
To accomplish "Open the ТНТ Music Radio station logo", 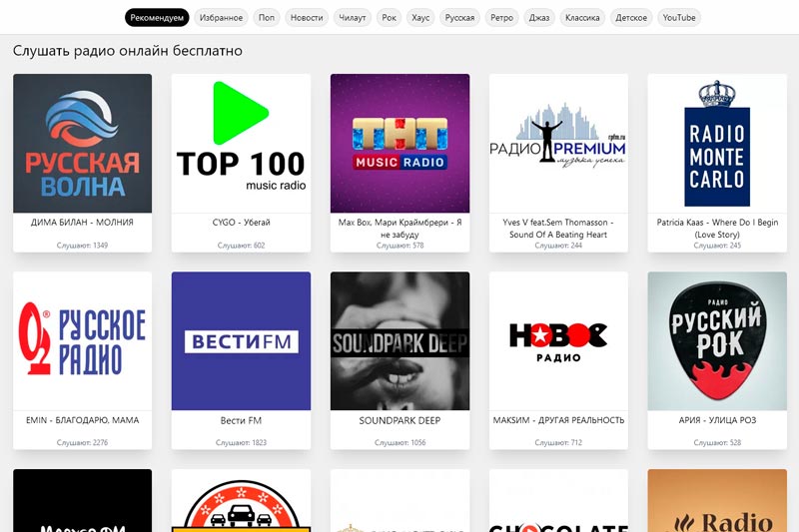I will tap(400, 143).
